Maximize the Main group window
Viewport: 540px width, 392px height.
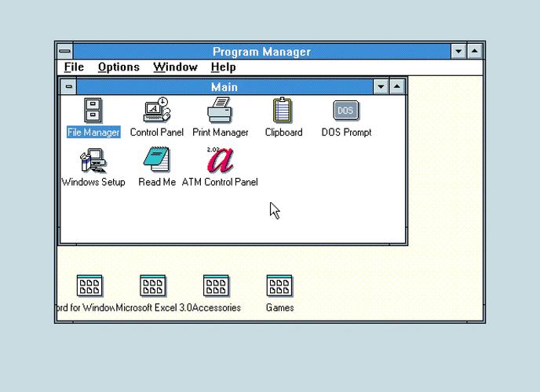click(396, 87)
